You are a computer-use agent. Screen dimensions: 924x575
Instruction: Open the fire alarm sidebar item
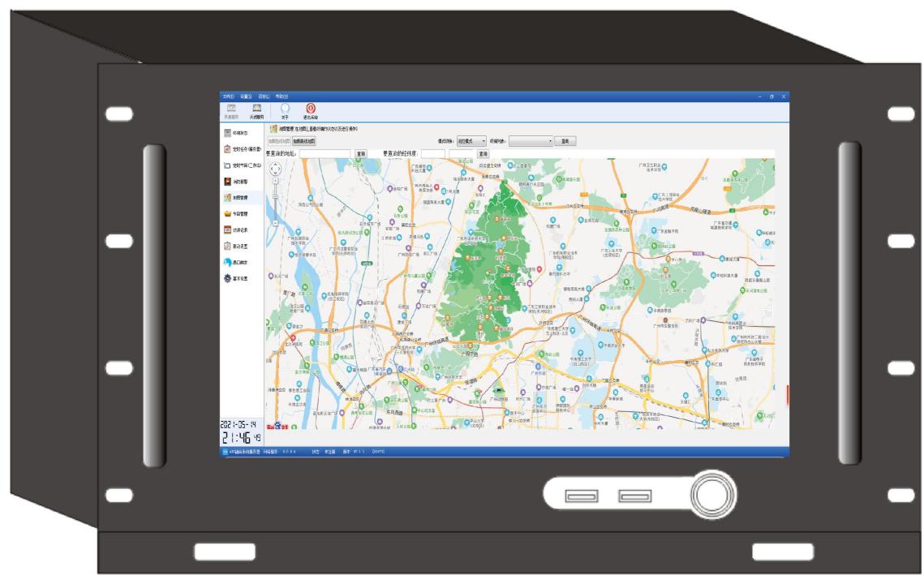click(x=228, y=182)
